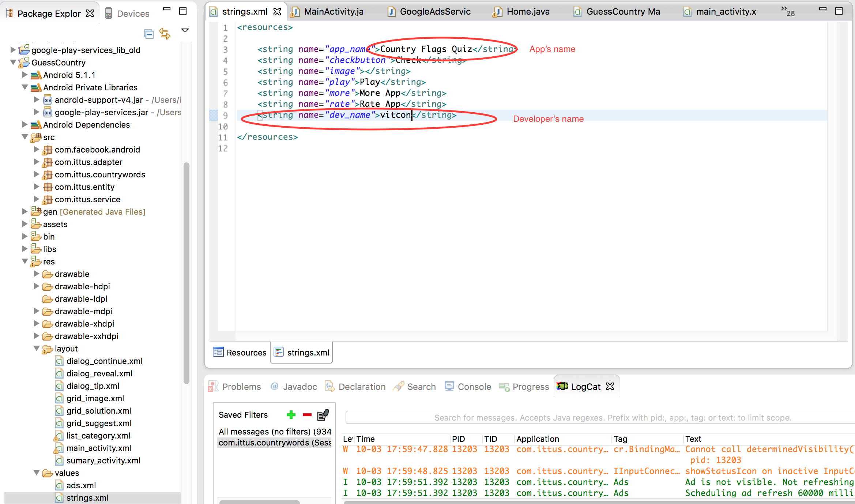Viewport: 855px width, 504px height.
Task: Open the Search view tab
Action: (x=414, y=387)
